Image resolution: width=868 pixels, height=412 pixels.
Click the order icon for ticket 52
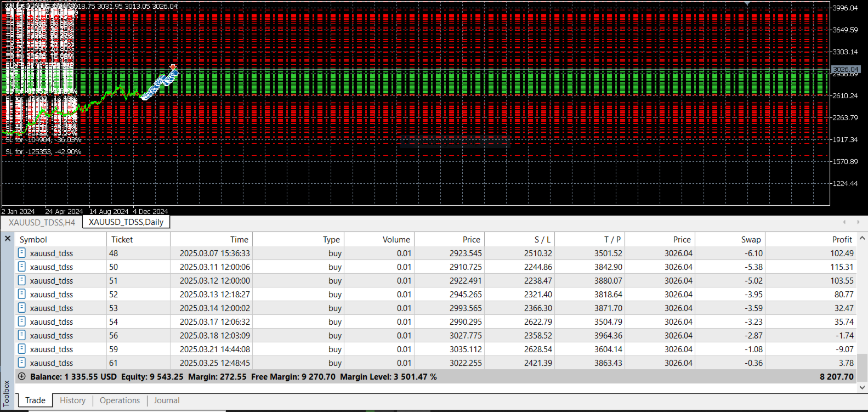click(x=22, y=294)
